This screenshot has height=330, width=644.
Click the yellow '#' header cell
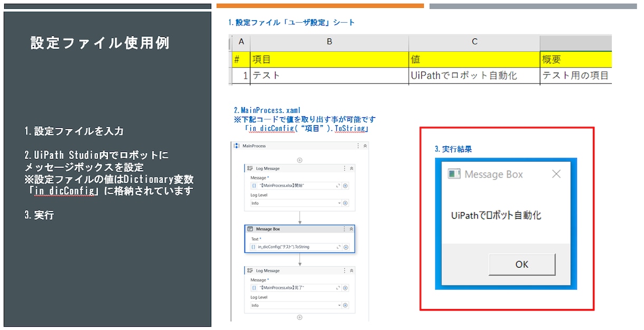(241, 60)
